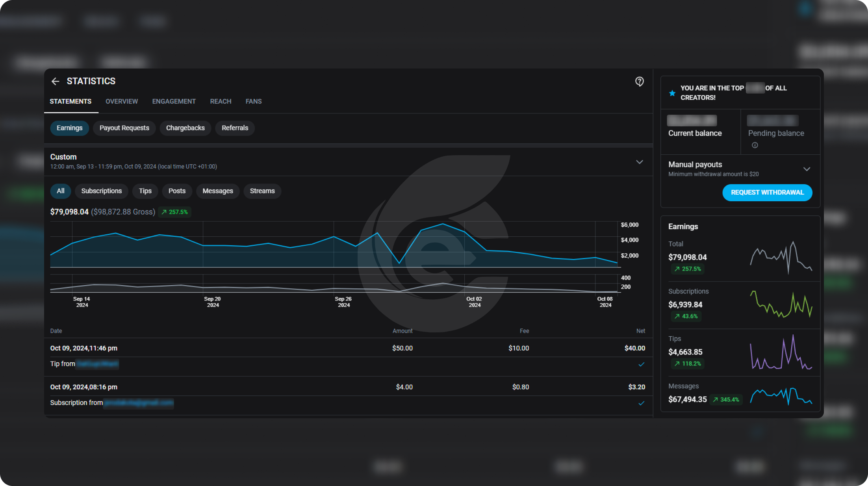Toggle the Messages filter chip
This screenshot has width=868, height=486.
217,191
